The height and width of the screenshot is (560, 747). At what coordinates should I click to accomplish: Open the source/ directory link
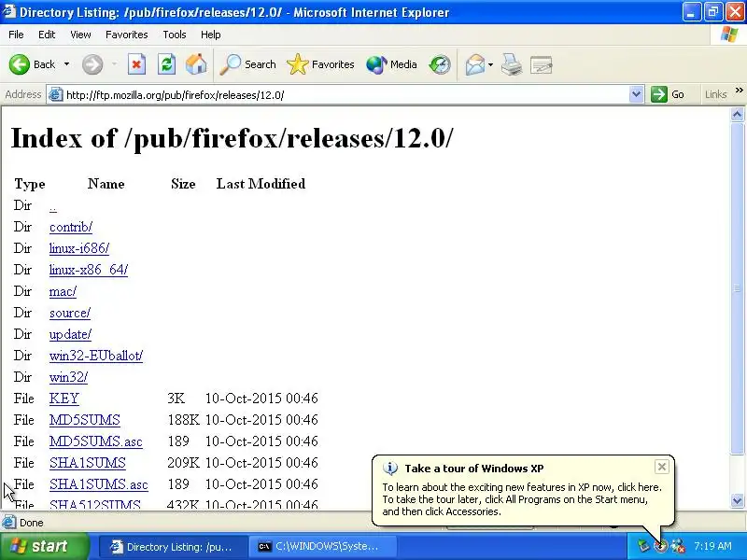pyautogui.click(x=69, y=313)
